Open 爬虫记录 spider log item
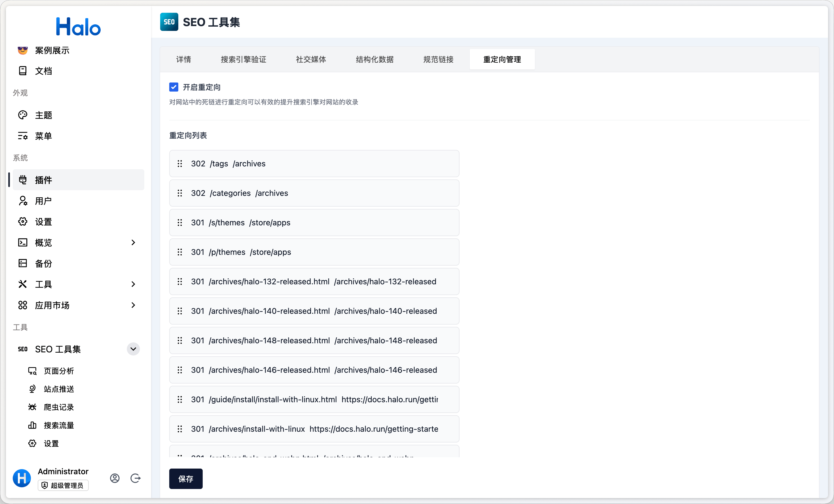The width and height of the screenshot is (834, 504). [59, 407]
